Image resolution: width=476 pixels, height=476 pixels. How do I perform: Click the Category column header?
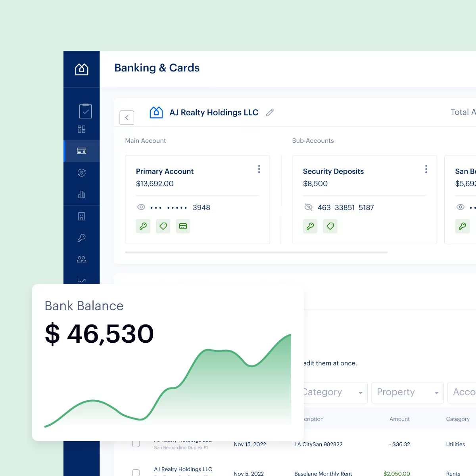coord(458,419)
